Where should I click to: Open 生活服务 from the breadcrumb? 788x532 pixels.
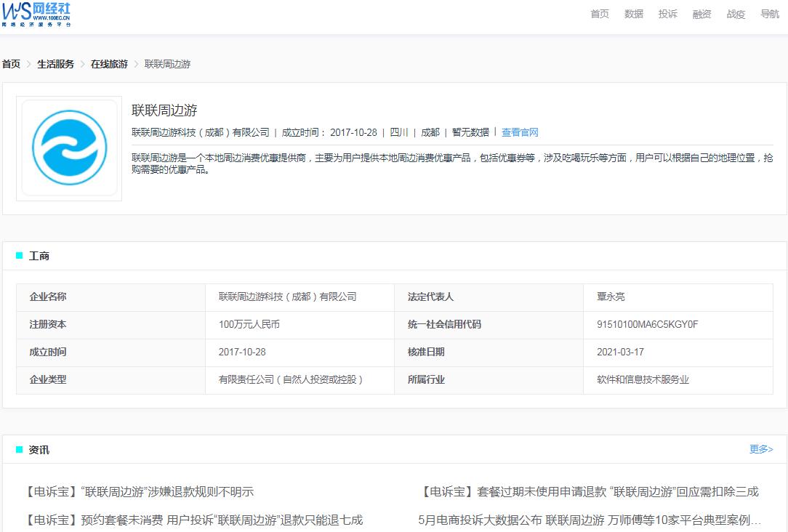point(55,64)
